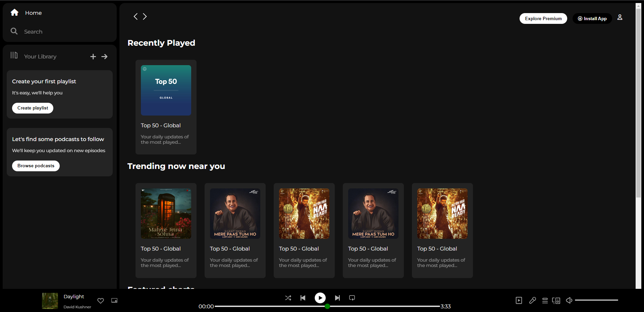The height and width of the screenshot is (312, 644).
Task: Skip to next track
Action: click(x=337, y=298)
